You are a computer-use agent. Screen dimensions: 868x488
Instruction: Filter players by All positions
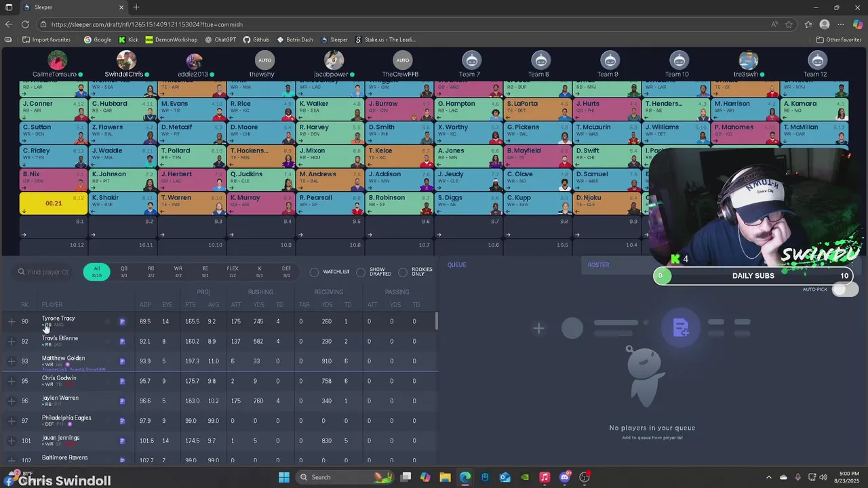[x=97, y=272]
